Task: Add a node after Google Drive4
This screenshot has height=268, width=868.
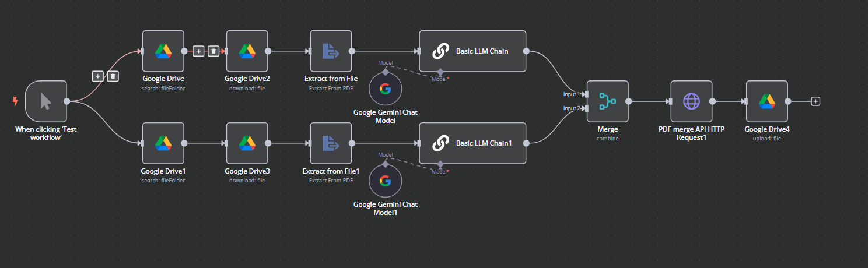Action: point(815,101)
